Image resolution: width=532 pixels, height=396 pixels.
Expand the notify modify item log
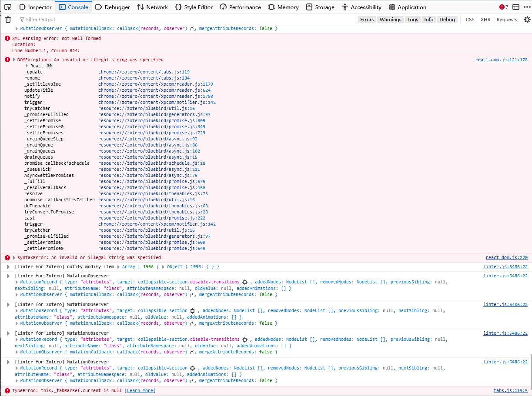pyautogui.click(x=8, y=266)
